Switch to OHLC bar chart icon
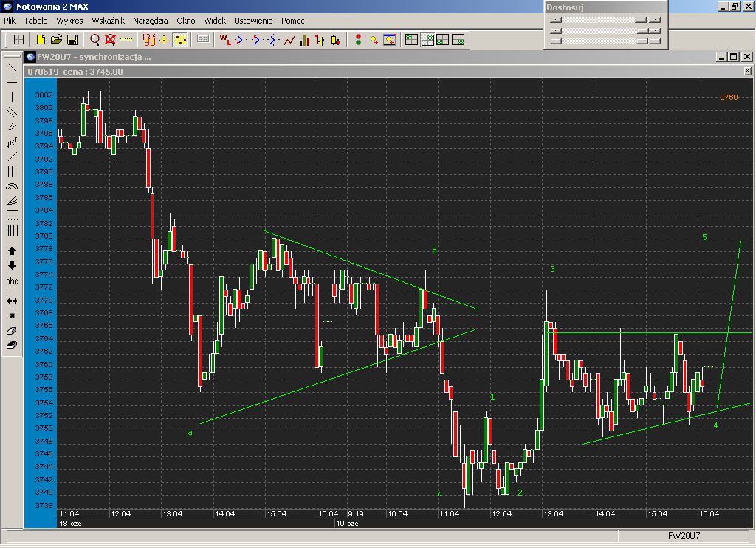 coord(320,40)
